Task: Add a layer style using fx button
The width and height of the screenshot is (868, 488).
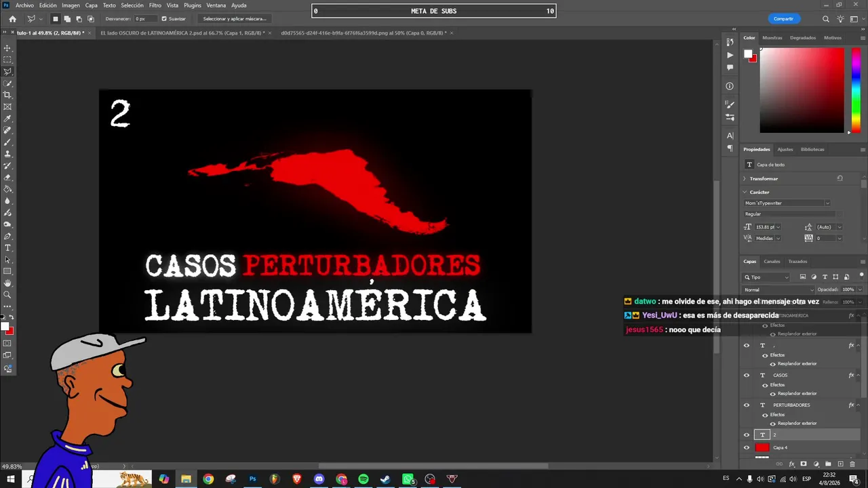Action: tap(791, 464)
